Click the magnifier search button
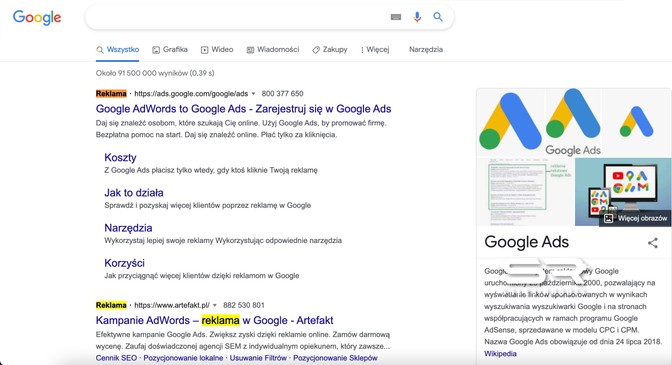The width and height of the screenshot is (672, 365). pyautogui.click(x=438, y=17)
